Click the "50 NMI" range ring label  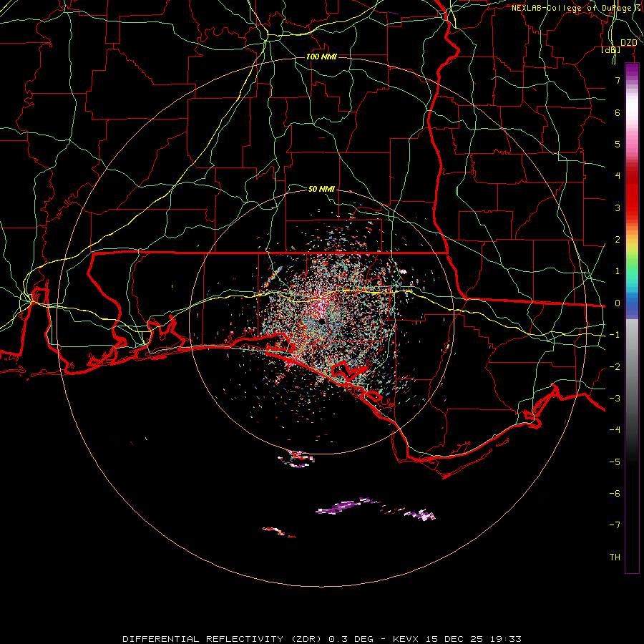pyautogui.click(x=321, y=189)
